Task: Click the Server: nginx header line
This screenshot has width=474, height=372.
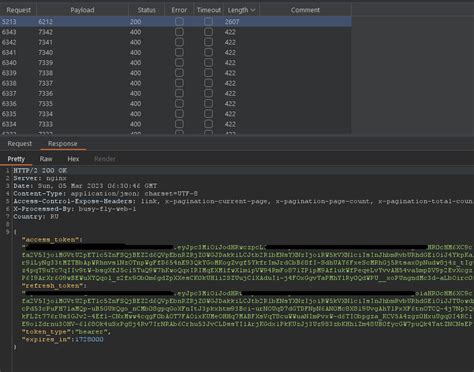Action: pos(40,178)
